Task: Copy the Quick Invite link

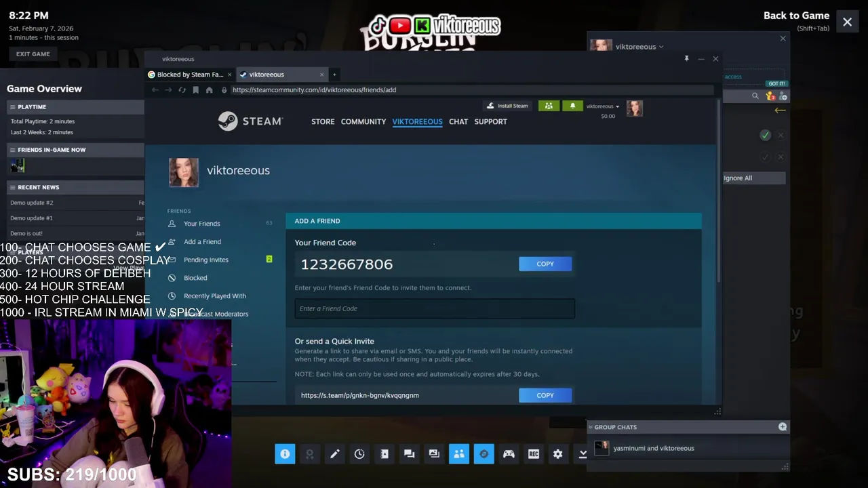Action: coord(545,395)
